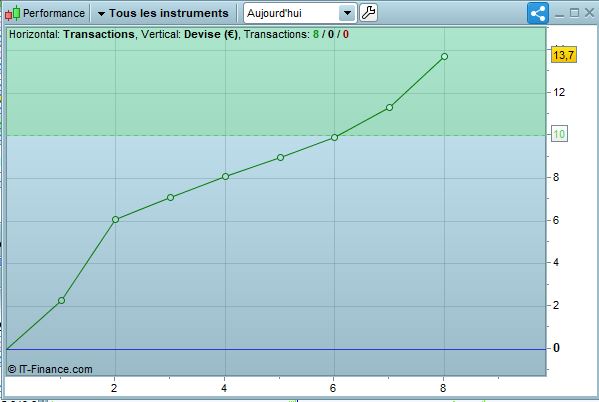Click the 2 horizontal axis label
This screenshot has width=599, height=402.
click(x=114, y=388)
